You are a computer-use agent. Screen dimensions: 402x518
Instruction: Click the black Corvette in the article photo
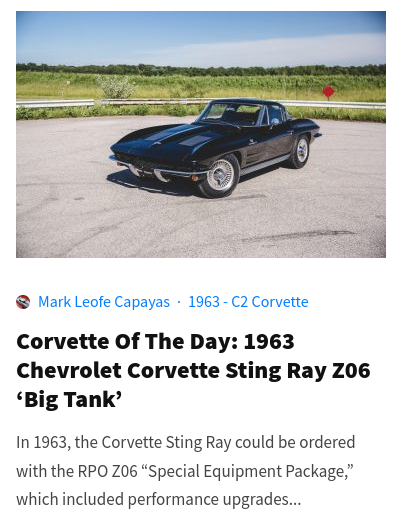point(215,147)
